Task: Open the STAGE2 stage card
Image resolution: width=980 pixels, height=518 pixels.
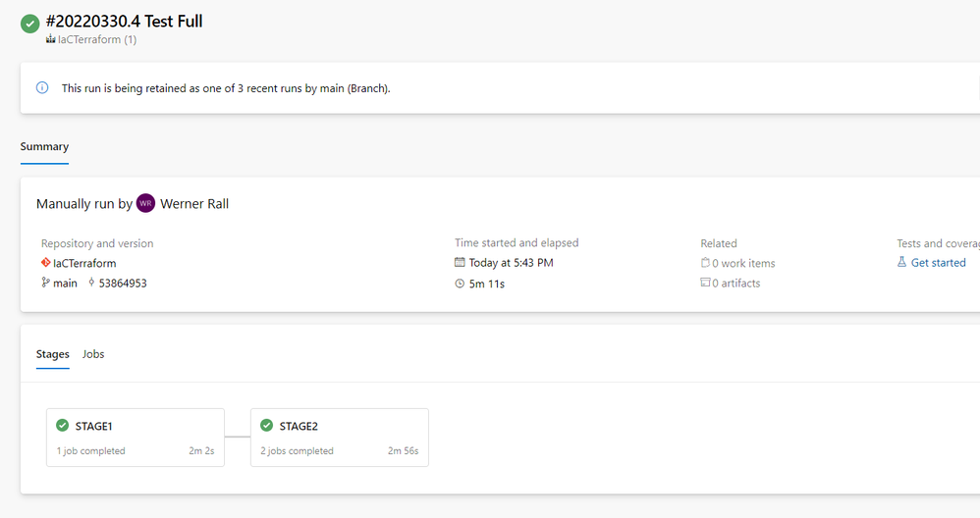Action: (x=339, y=438)
